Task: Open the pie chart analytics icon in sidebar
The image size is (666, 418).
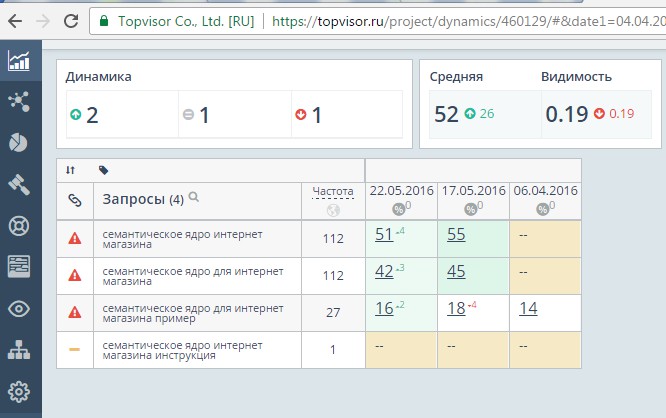Action: click(x=18, y=143)
